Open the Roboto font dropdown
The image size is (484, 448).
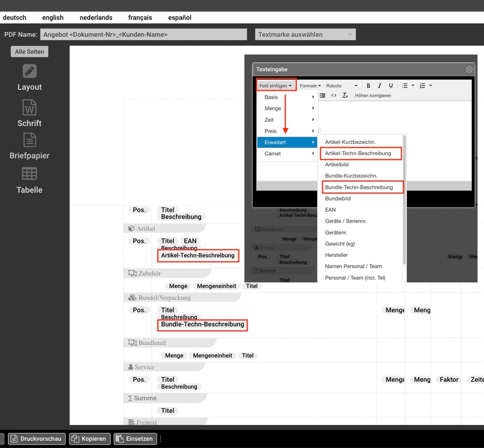[342, 86]
